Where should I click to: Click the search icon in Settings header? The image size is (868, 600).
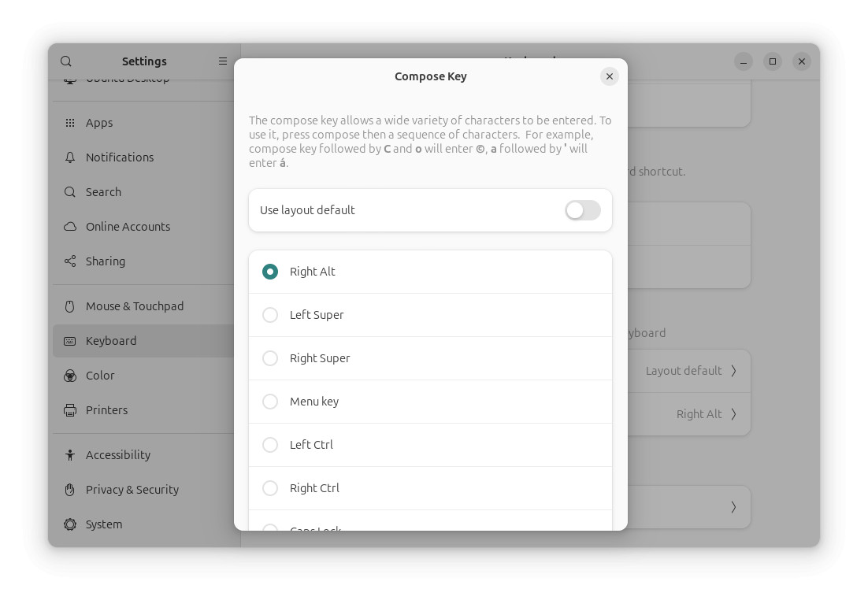[x=66, y=61]
